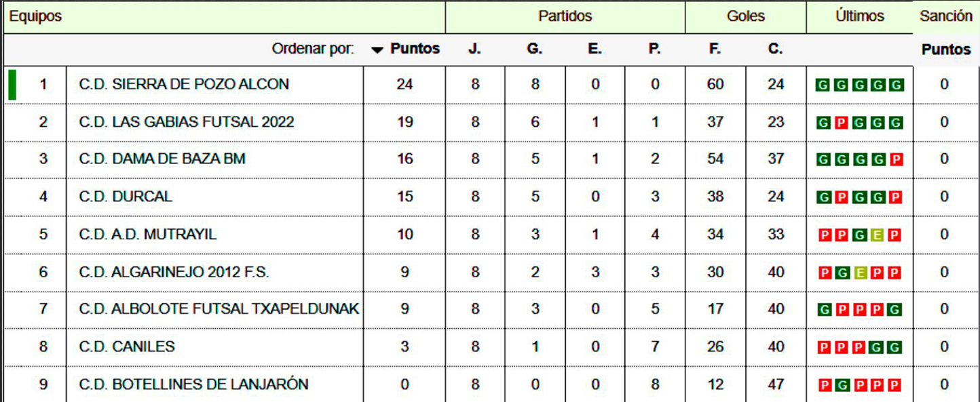Sort standings by the G. wins column
The height and width of the screenshot is (402, 980).
534,49
